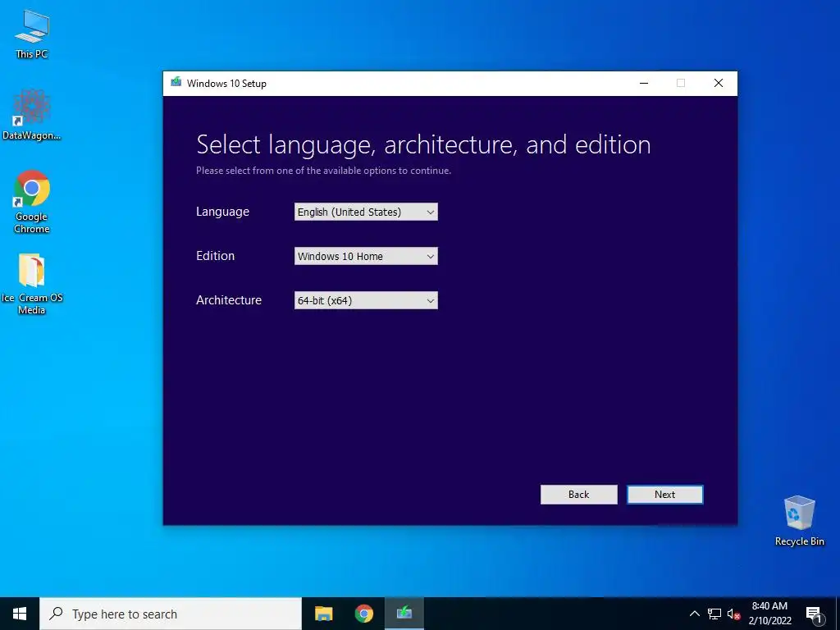Open the Edition dropdown showing Windows 10 Home

tap(366, 256)
